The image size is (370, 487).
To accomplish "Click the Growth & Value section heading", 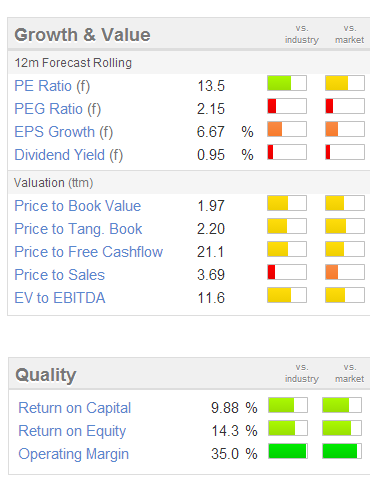I will coord(82,35).
